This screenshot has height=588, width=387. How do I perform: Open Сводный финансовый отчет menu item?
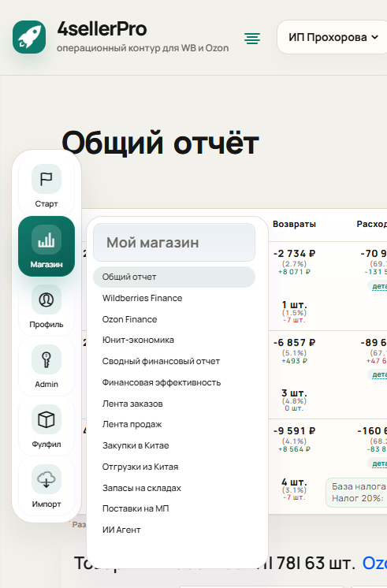174,362
